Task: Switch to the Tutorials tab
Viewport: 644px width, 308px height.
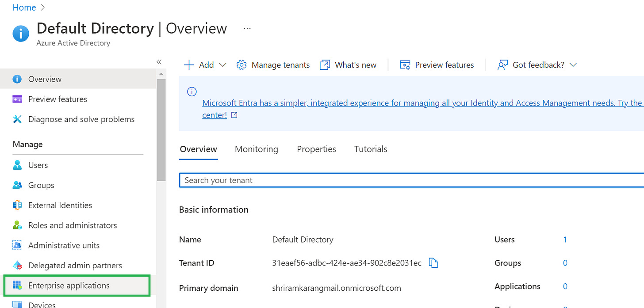Action: [x=371, y=149]
